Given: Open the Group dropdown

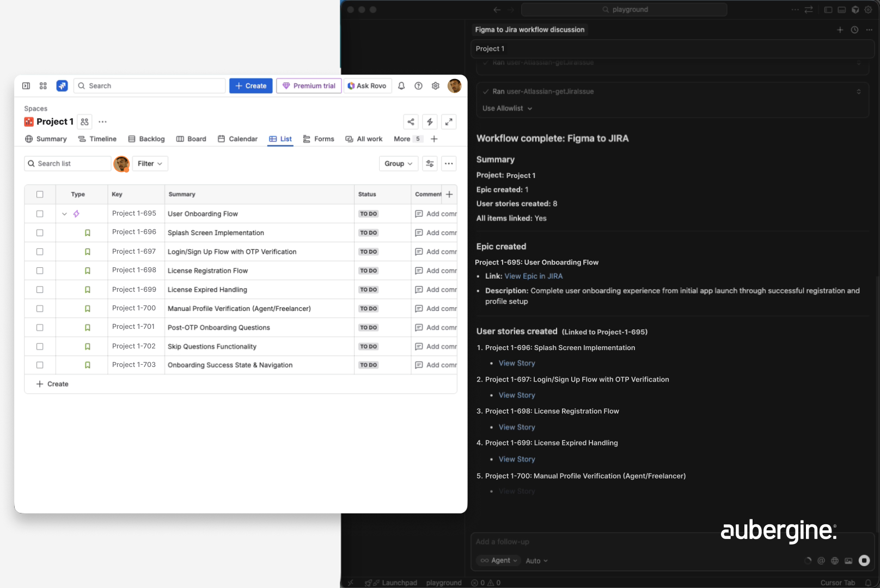Looking at the screenshot, I should coord(398,163).
